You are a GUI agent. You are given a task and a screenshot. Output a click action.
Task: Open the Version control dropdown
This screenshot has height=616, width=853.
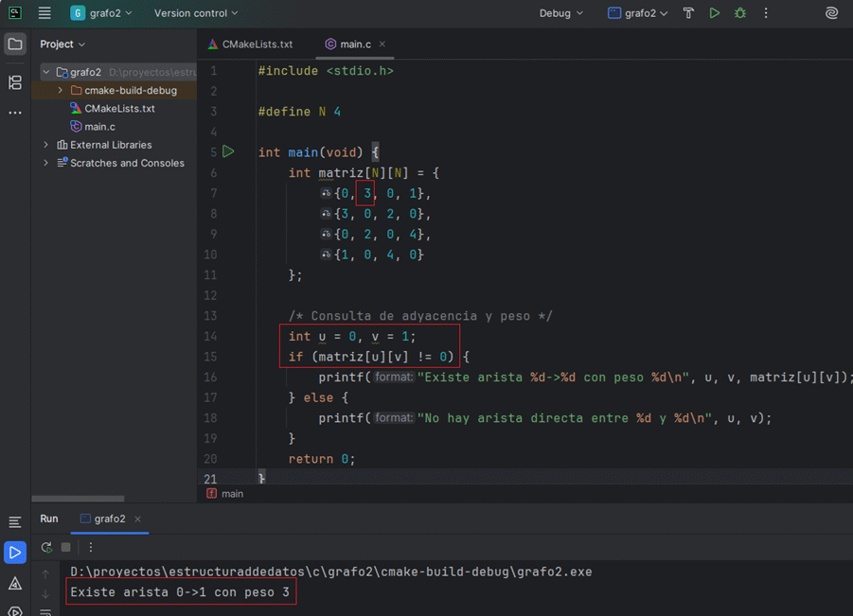click(x=196, y=13)
